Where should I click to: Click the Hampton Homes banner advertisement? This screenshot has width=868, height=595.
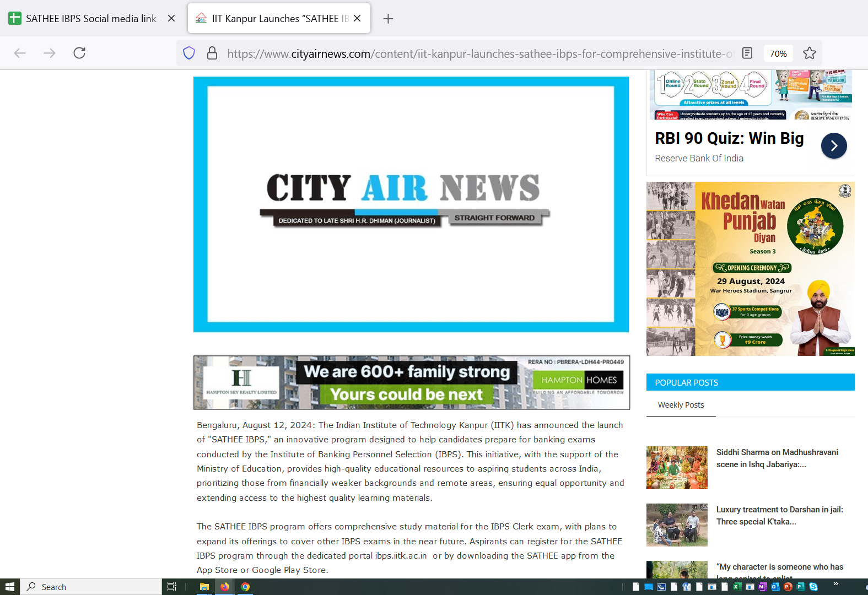(x=411, y=382)
